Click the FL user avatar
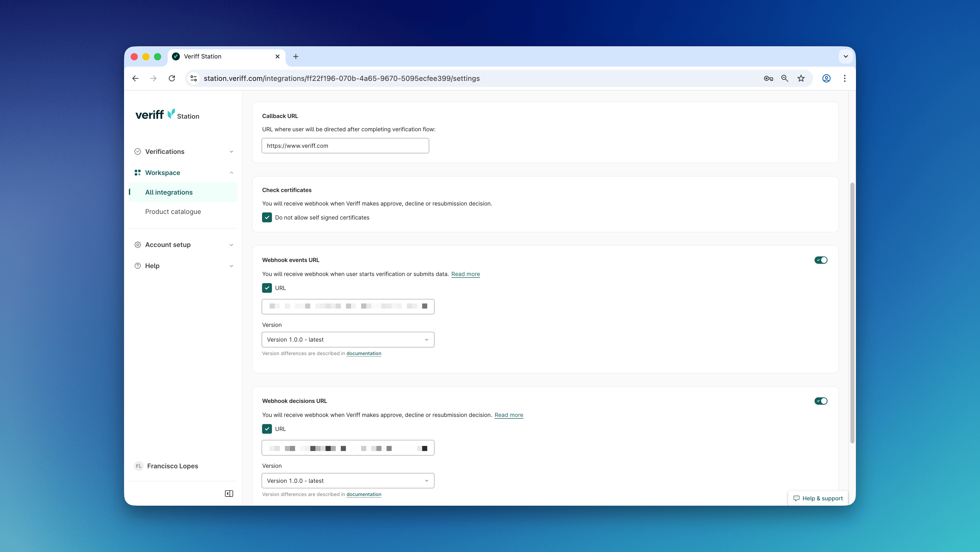 [139, 466]
